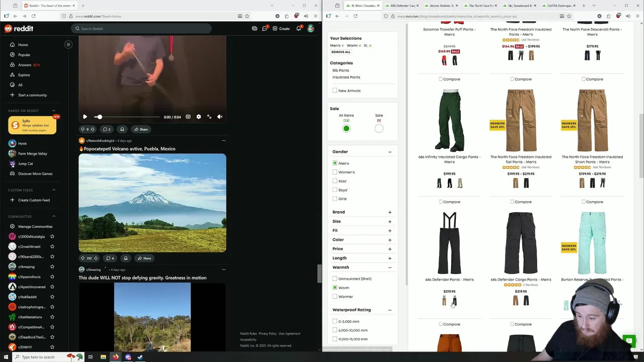Collapse the Gender filter section
Screen dimensions: 644x362
click(389, 152)
